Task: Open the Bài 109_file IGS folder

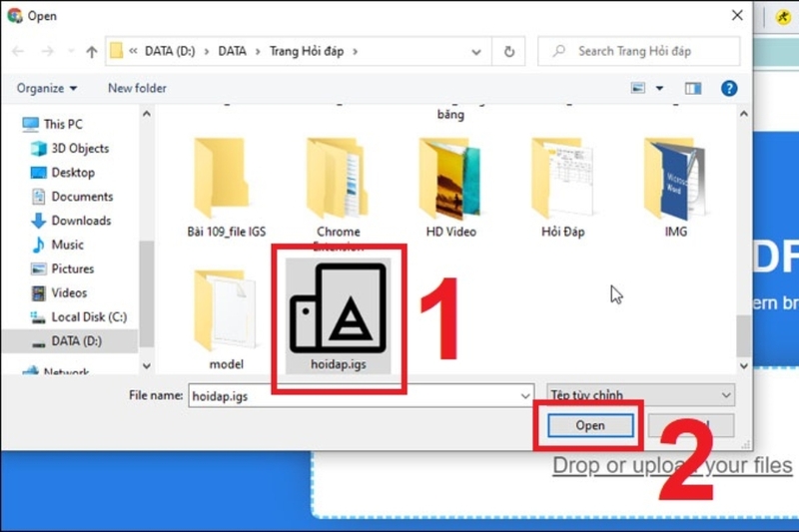Action: (x=227, y=188)
